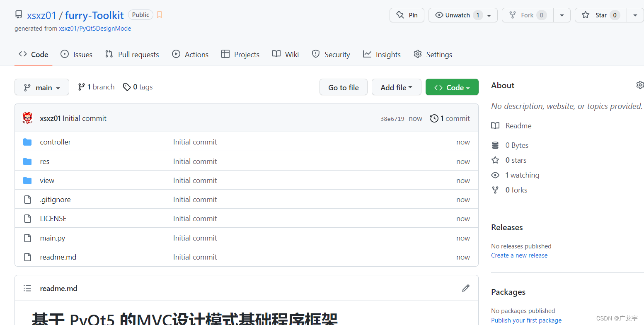Open the .gitignore file name
This screenshot has height=325, width=644.
point(56,200)
